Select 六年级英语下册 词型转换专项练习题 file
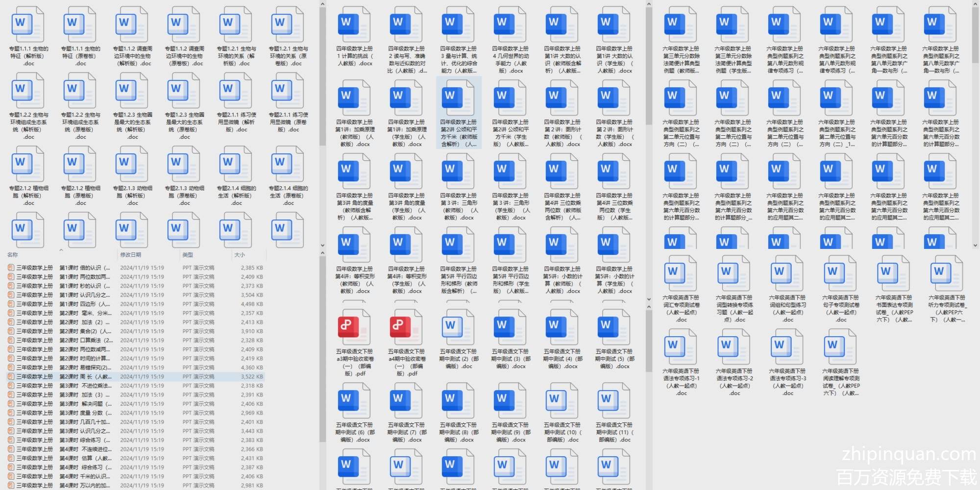980x490 pixels. tap(735, 289)
